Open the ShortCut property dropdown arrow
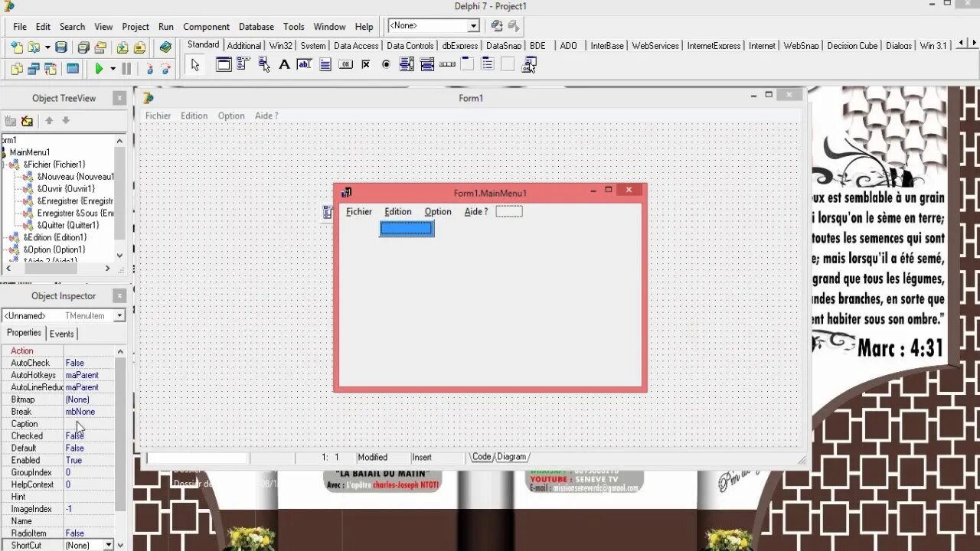 pyautogui.click(x=109, y=545)
